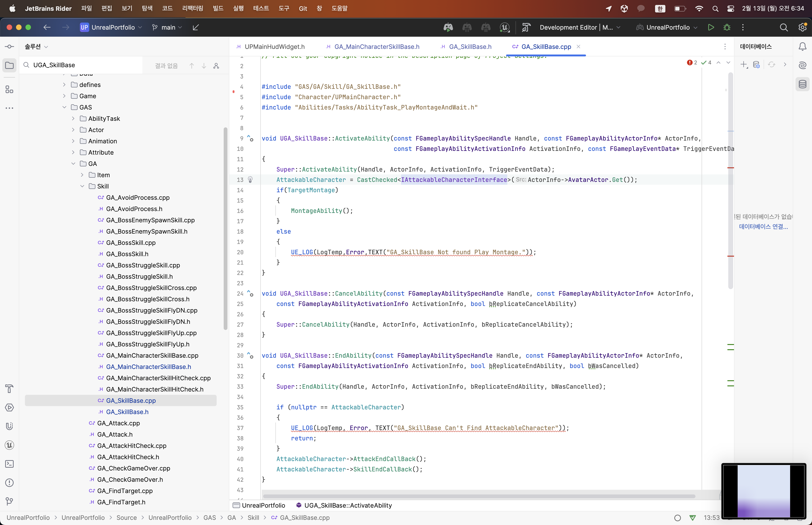Open the Search Everywhere magnifier in toolbar
The width and height of the screenshot is (812, 525).
(784, 27)
